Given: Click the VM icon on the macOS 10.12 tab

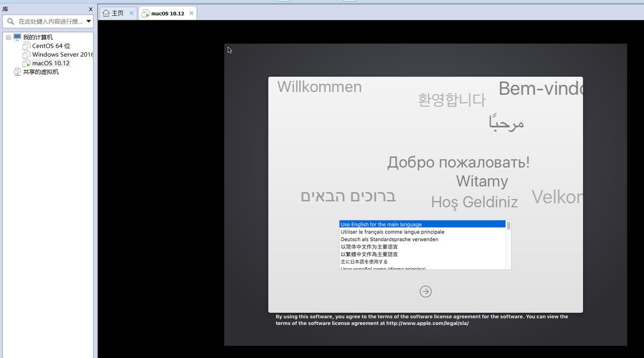Looking at the screenshot, I should [145, 12].
